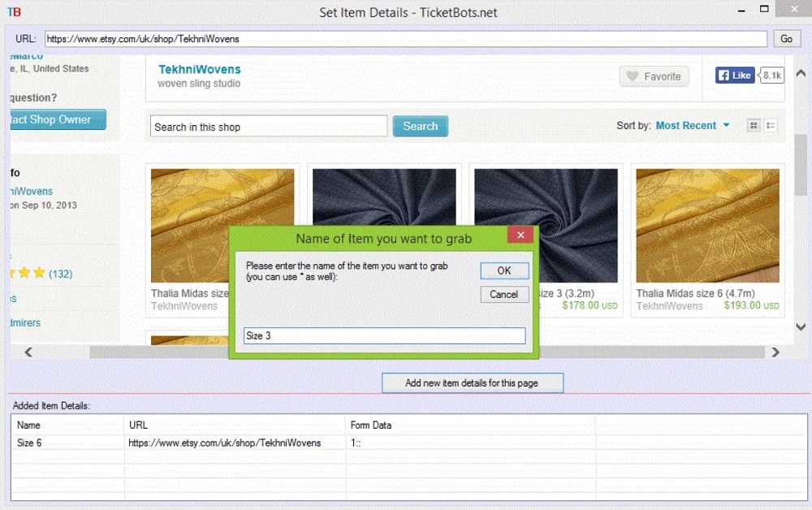The width and height of the screenshot is (812, 510).
Task: Open the TekhniWovens shop title link
Action: 200,69
